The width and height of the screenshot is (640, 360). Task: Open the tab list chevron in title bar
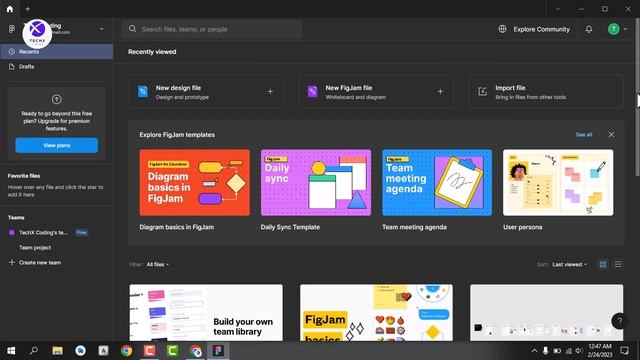point(557,9)
